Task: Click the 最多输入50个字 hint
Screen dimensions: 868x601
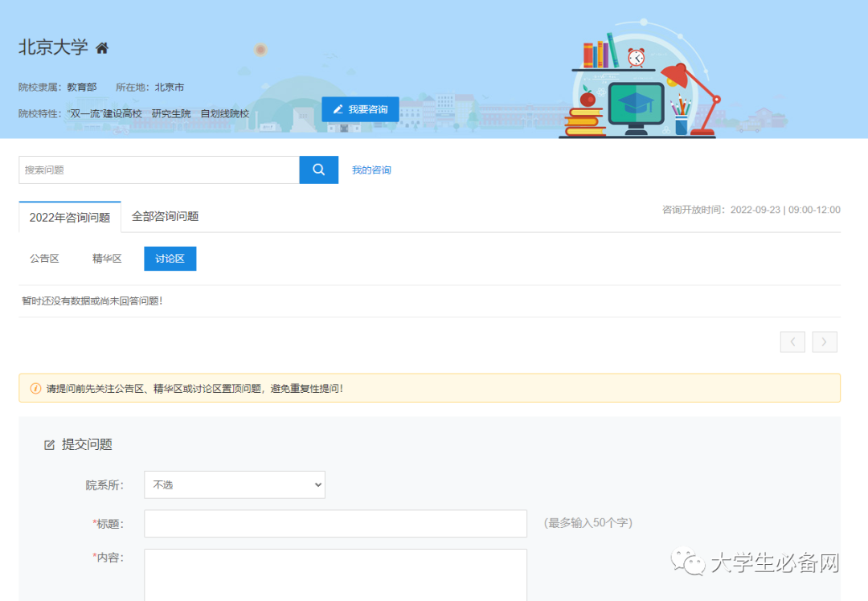Action: pos(588,523)
